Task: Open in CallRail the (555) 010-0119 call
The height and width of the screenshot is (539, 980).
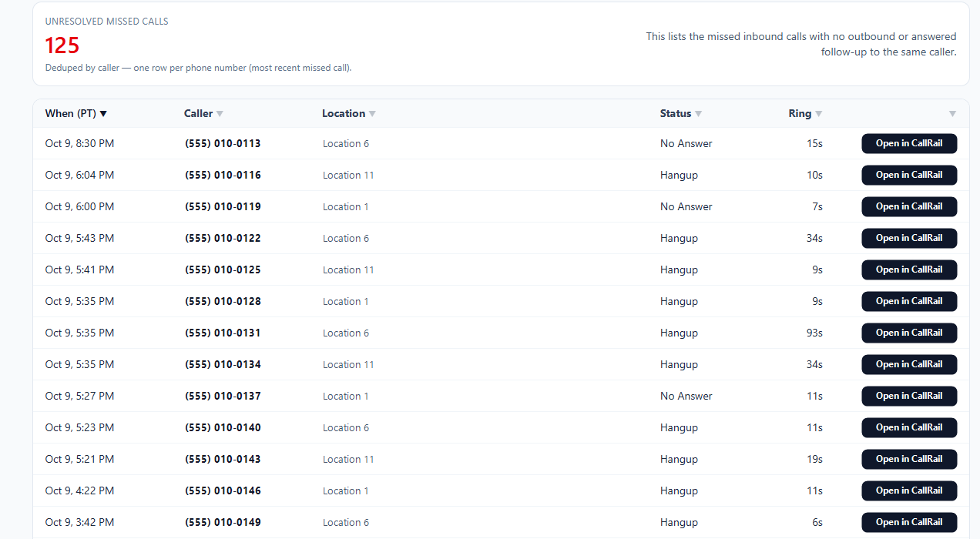Action: tap(909, 207)
